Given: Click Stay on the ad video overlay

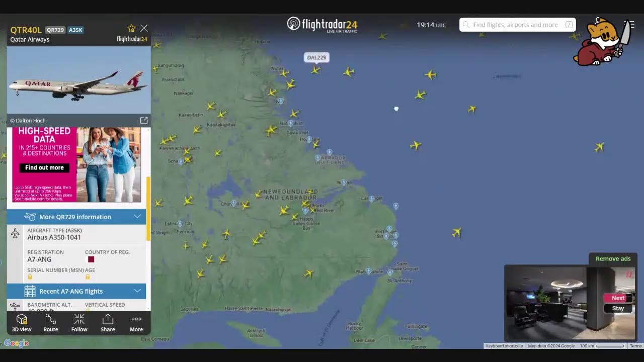Looking at the screenshot, I should point(618,308).
